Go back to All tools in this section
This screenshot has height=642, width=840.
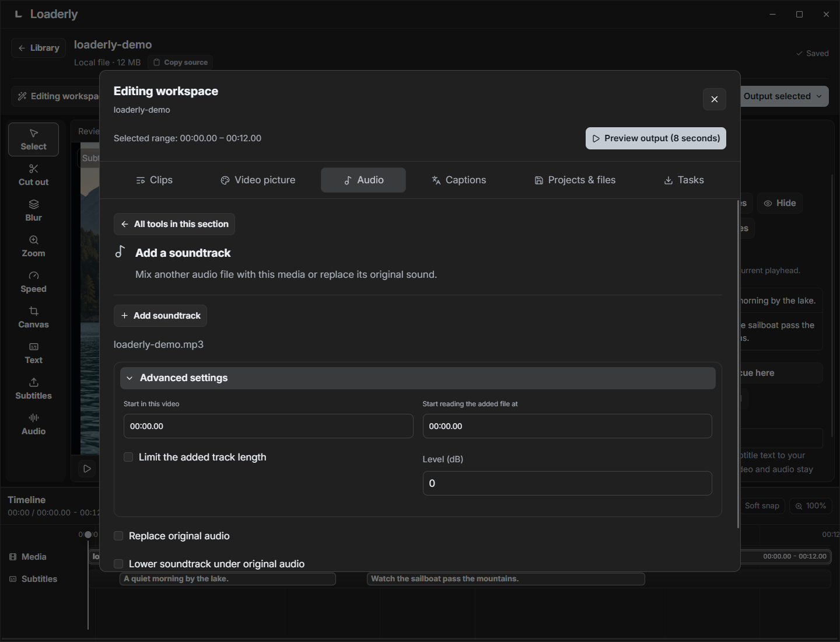pos(174,224)
